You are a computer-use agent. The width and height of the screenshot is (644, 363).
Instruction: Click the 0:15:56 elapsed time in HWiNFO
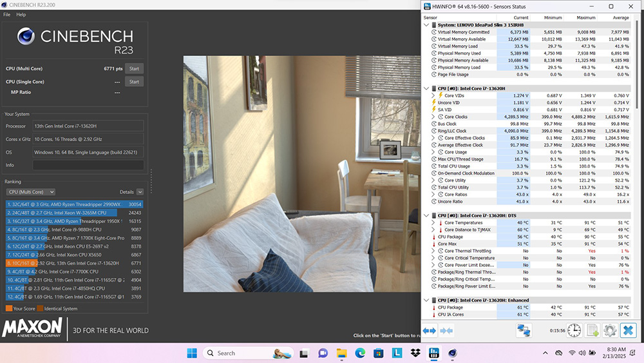pos(557,331)
